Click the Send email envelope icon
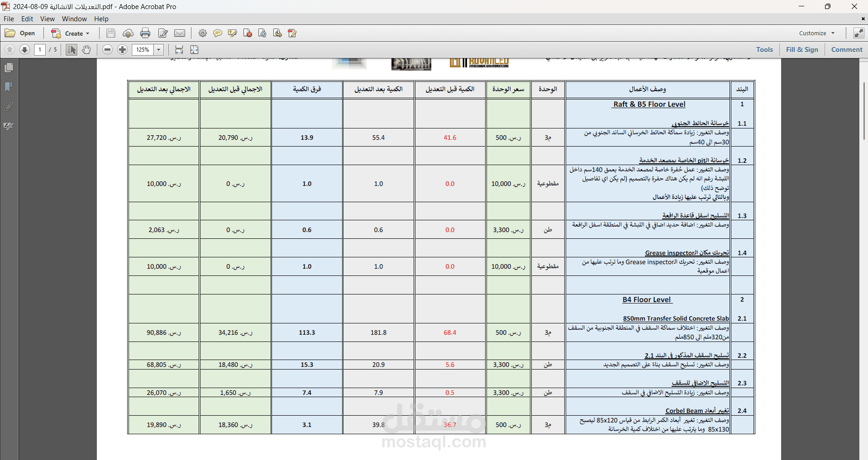 tap(180, 33)
